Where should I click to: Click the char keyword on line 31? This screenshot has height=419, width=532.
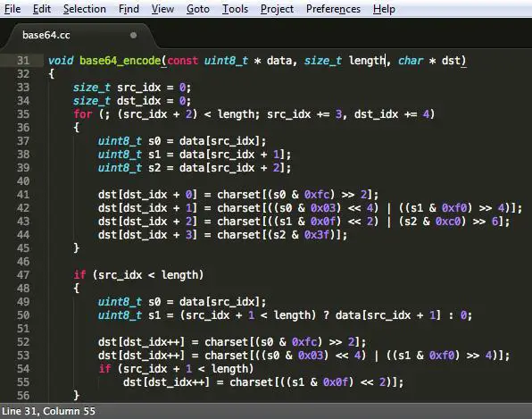point(411,61)
